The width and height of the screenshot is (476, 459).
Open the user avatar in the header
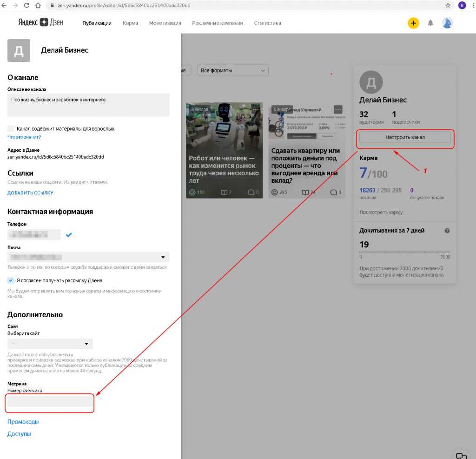[x=447, y=23]
